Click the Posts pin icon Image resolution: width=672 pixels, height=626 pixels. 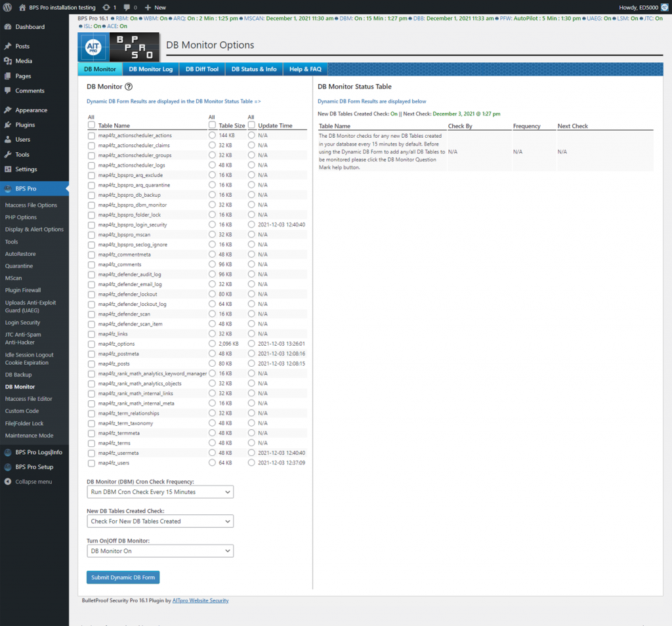pos(8,46)
